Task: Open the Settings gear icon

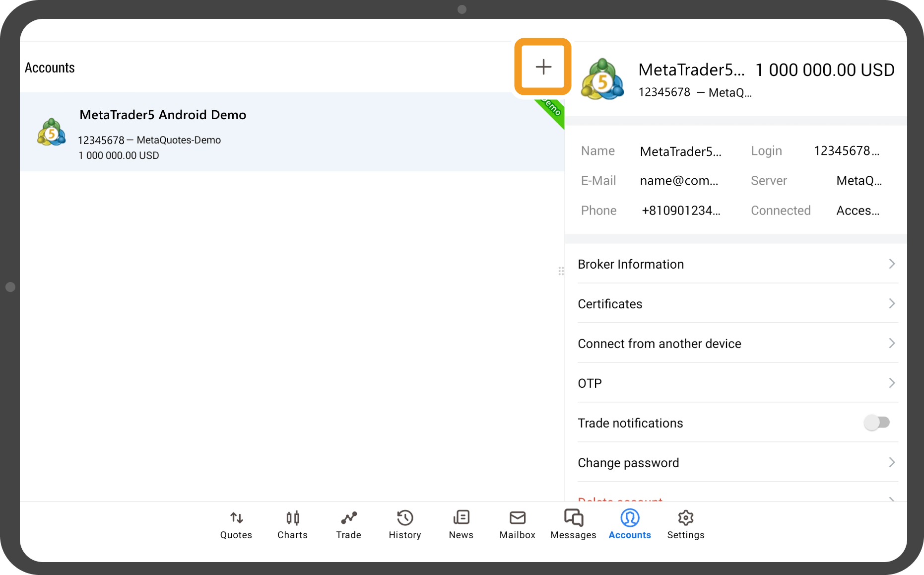Action: pyautogui.click(x=685, y=518)
